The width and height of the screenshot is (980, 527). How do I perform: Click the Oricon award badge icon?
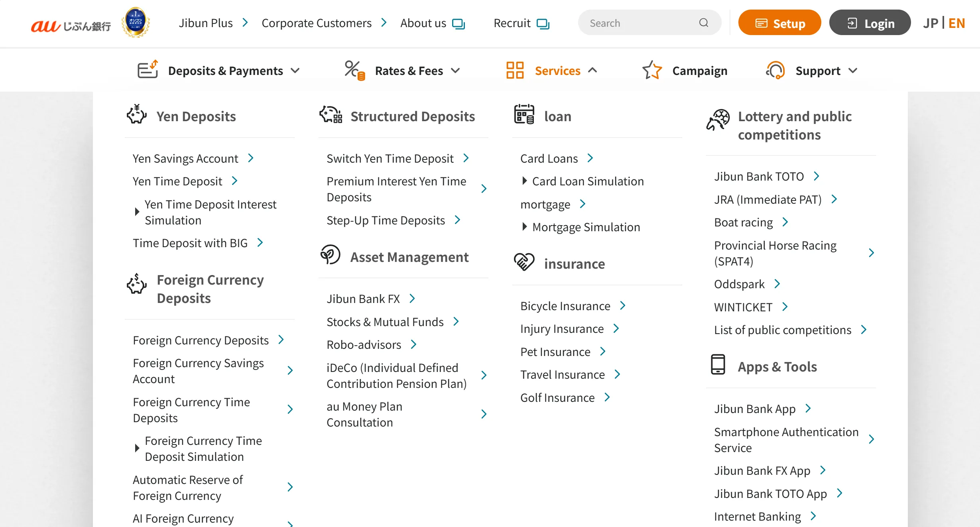click(x=136, y=22)
